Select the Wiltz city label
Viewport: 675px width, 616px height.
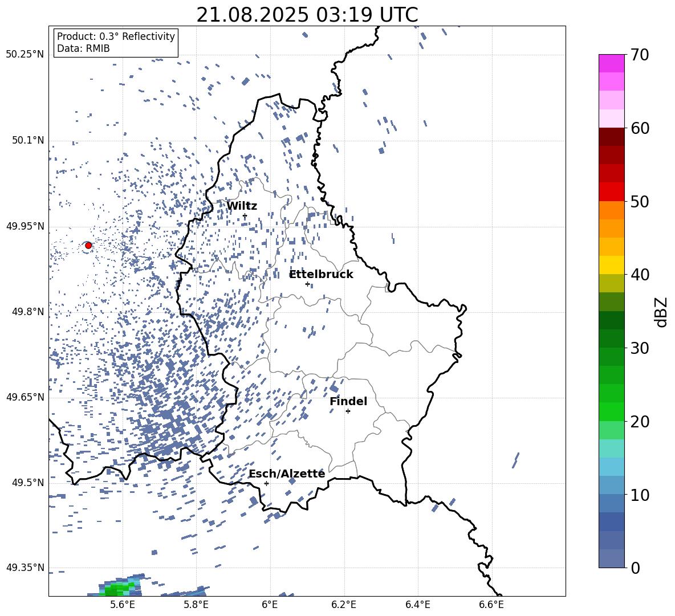pos(242,206)
